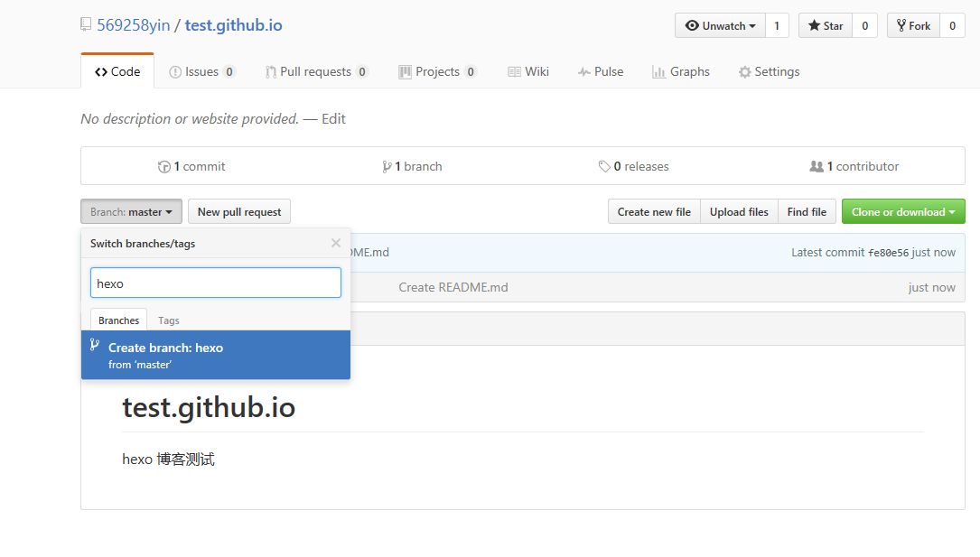
Task: Switch to the Tags tab in the popup
Action: tap(169, 320)
